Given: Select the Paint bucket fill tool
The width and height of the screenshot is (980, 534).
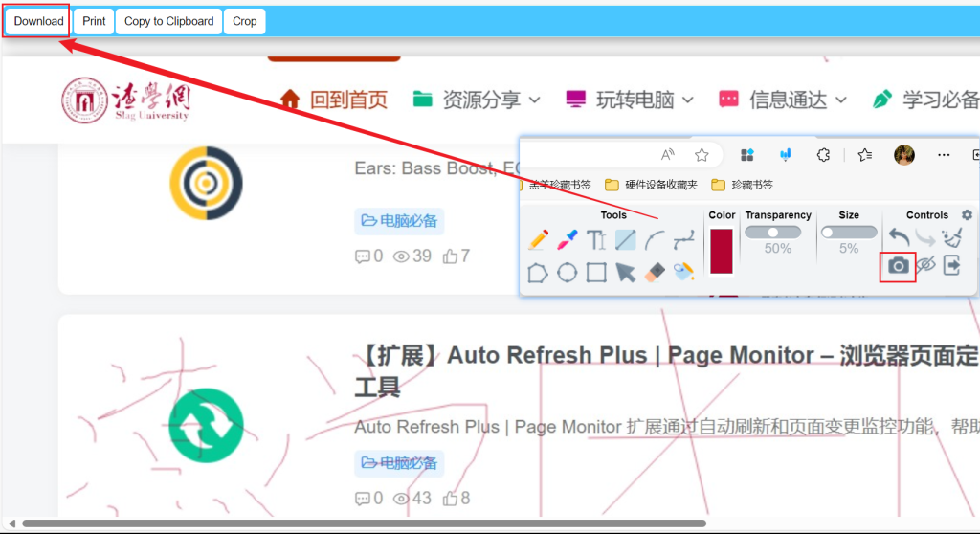Looking at the screenshot, I should (683, 273).
